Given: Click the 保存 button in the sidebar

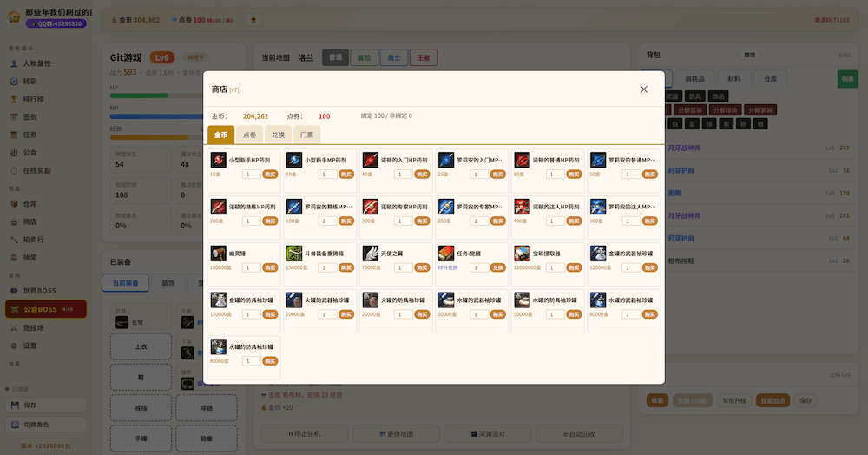Looking at the screenshot, I should tap(46, 406).
